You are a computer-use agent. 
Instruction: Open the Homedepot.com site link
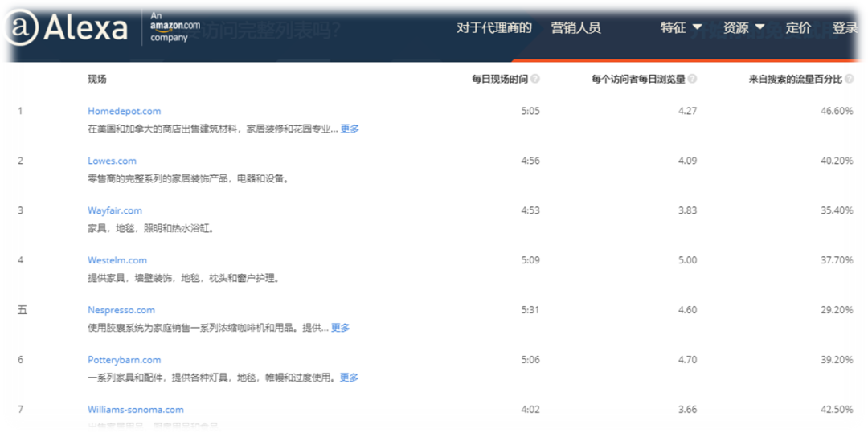point(125,111)
